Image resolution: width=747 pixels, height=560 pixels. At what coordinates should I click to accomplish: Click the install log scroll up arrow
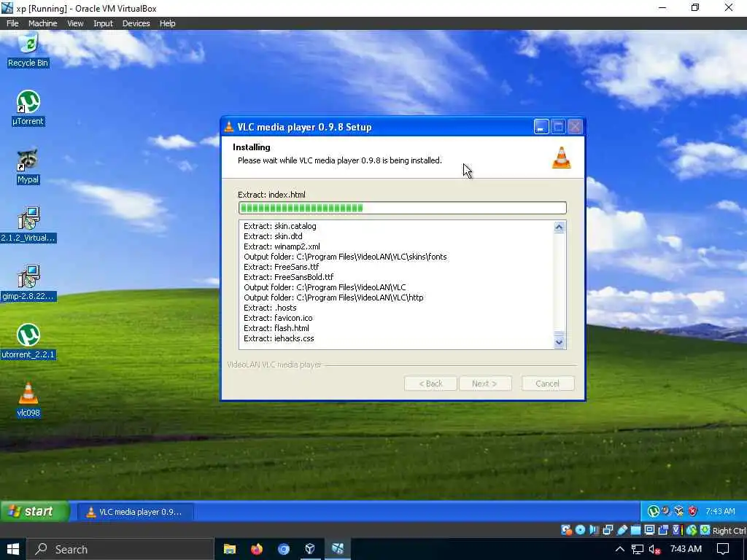coord(560,227)
